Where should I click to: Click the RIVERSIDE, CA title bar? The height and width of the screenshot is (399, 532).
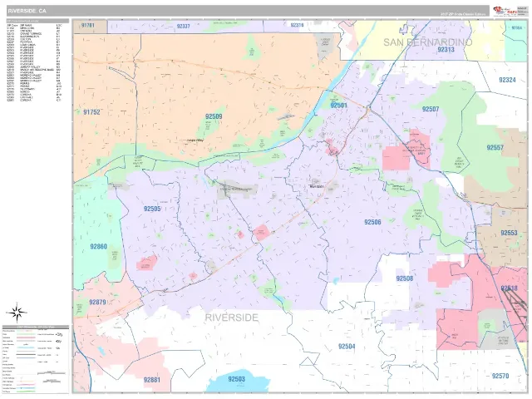(x=248, y=11)
